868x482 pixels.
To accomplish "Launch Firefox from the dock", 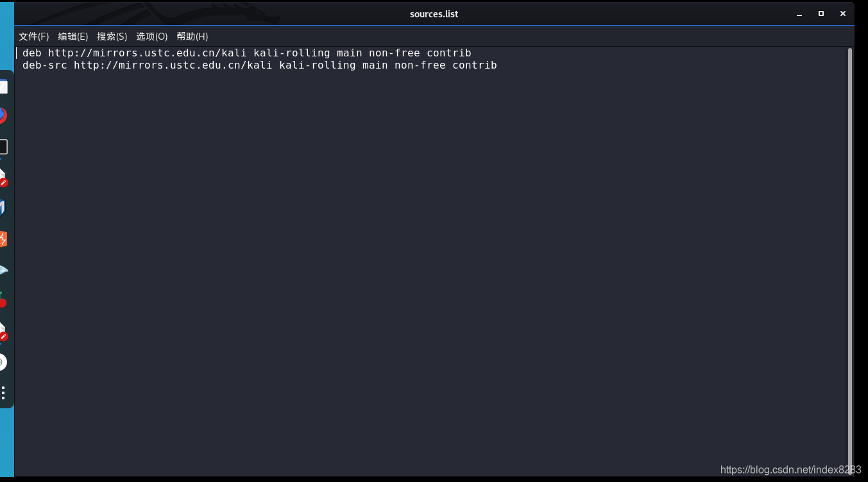I will click(x=2, y=115).
